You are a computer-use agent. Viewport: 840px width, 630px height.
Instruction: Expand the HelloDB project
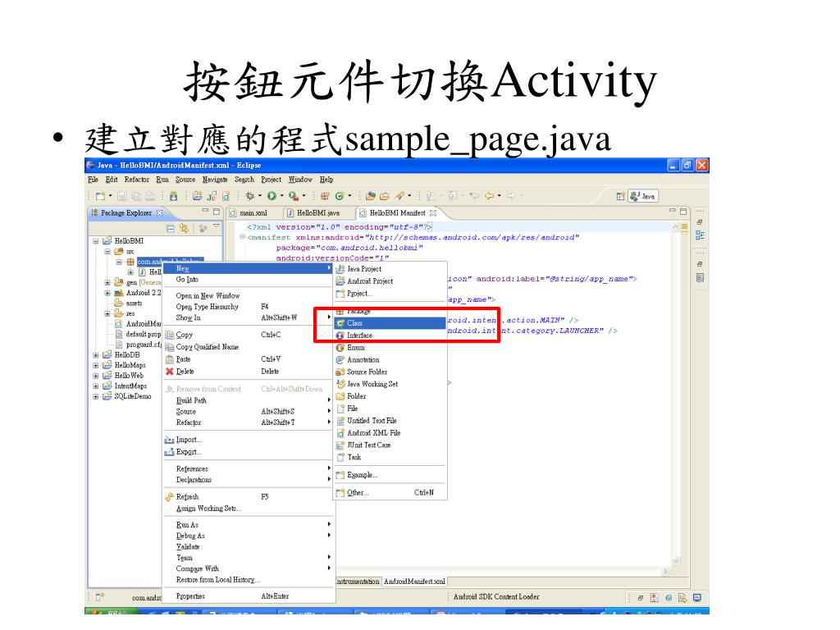tap(96, 354)
